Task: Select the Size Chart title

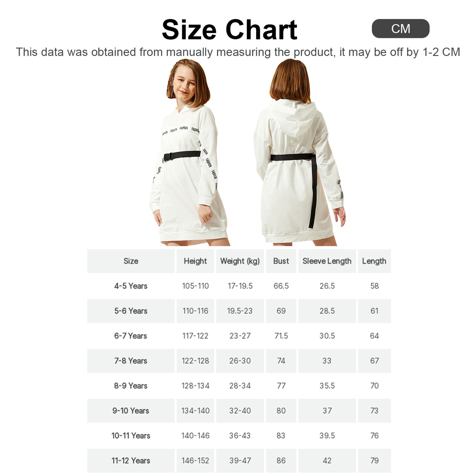Action: [x=229, y=30]
